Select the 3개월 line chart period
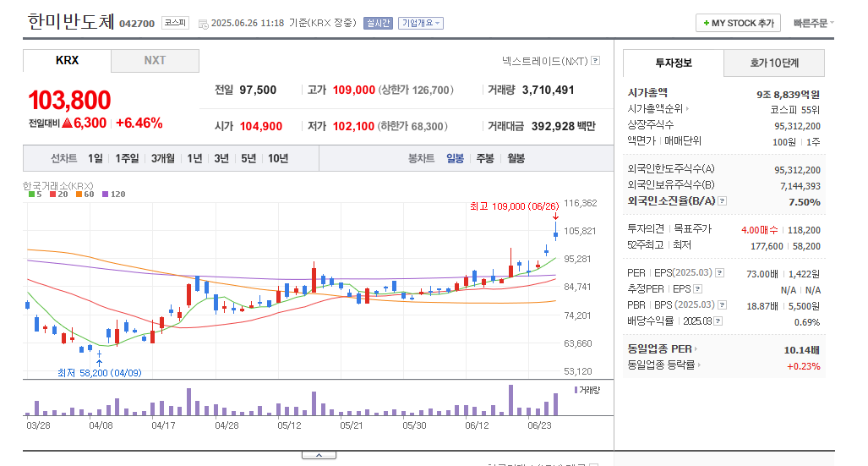The height and width of the screenshot is (466, 868). [x=163, y=158]
